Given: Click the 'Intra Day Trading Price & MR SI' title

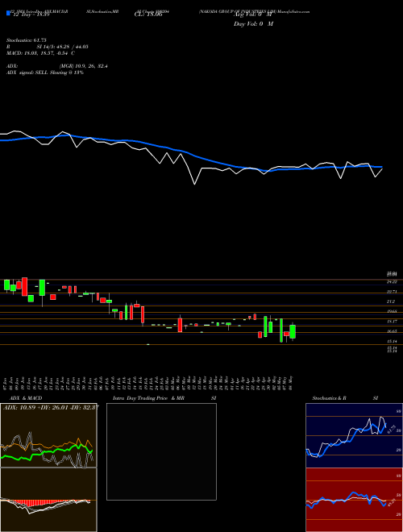Looking at the screenshot, I should (164, 398).
